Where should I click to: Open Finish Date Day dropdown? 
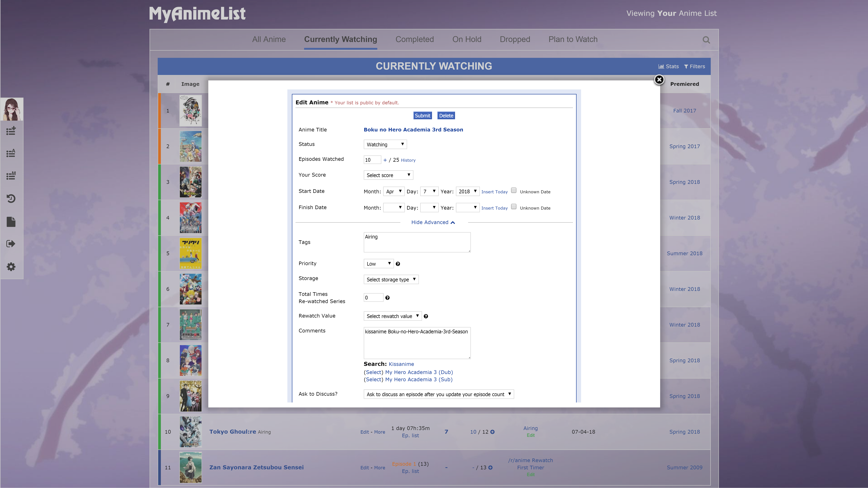pyautogui.click(x=429, y=207)
